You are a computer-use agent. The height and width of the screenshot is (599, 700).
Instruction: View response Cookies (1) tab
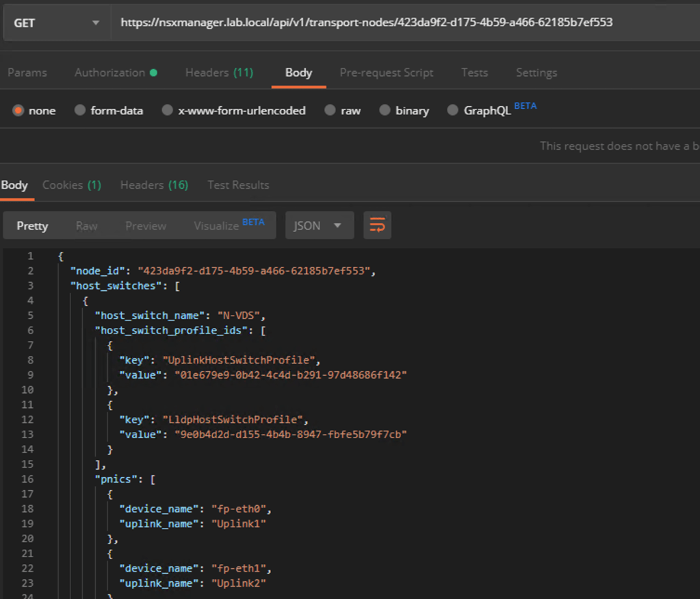[71, 185]
